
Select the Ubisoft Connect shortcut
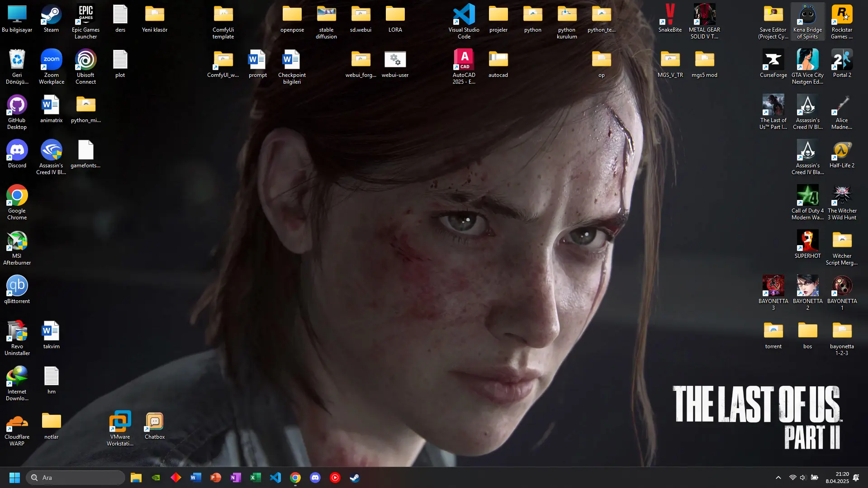coord(85,67)
